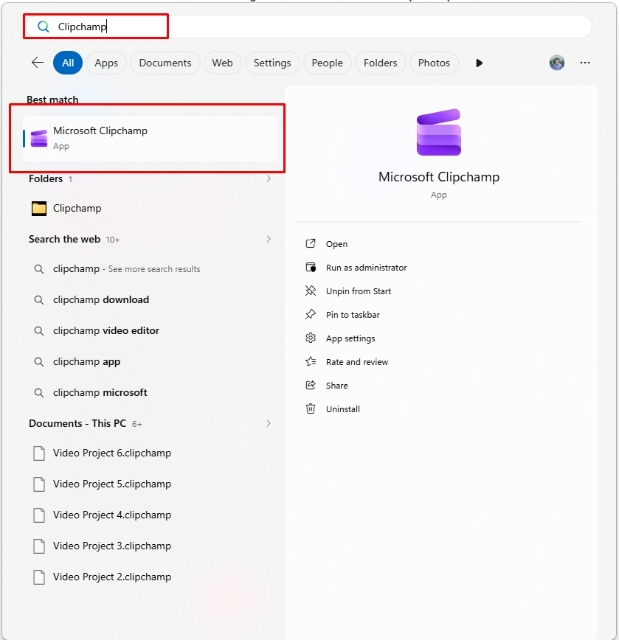
Task: Click the Run as administrator shield icon
Action: 311,267
